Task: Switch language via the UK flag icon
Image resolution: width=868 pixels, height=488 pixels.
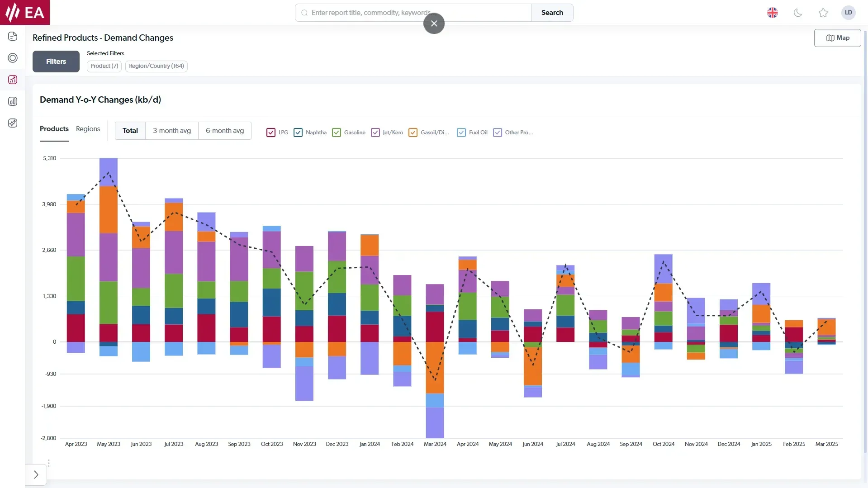Action: (x=773, y=13)
